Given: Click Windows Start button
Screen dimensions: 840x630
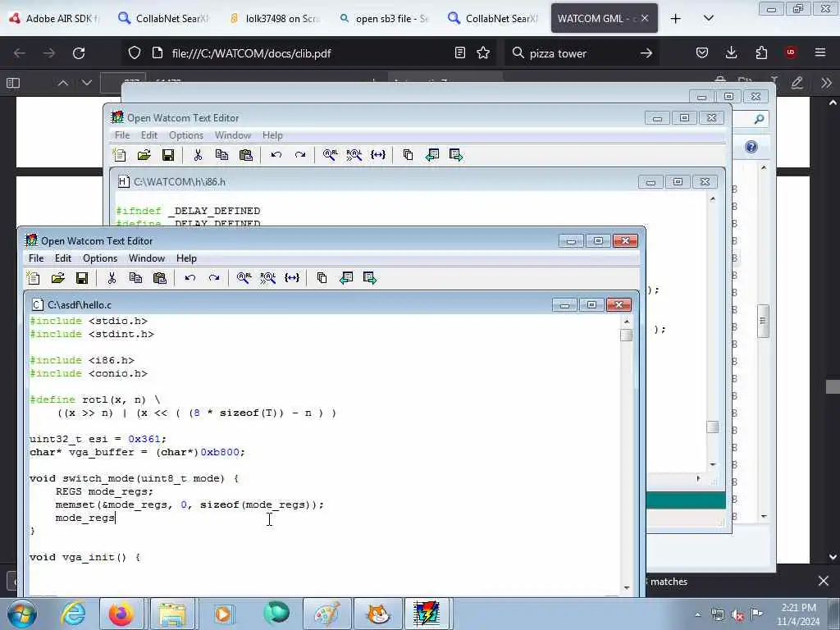Looking at the screenshot, I should click(x=21, y=614).
